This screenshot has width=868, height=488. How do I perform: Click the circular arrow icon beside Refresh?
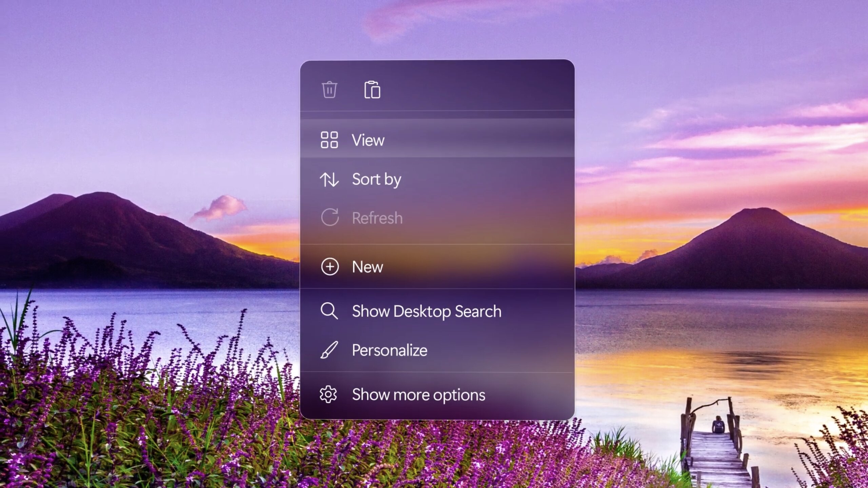[x=330, y=218]
